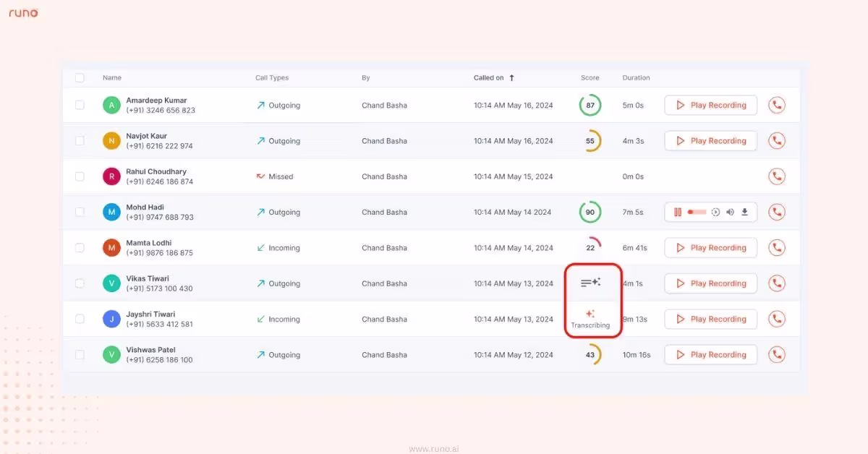Select the Score column header
Screen dimensions: 868x454
tap(590, 77)
